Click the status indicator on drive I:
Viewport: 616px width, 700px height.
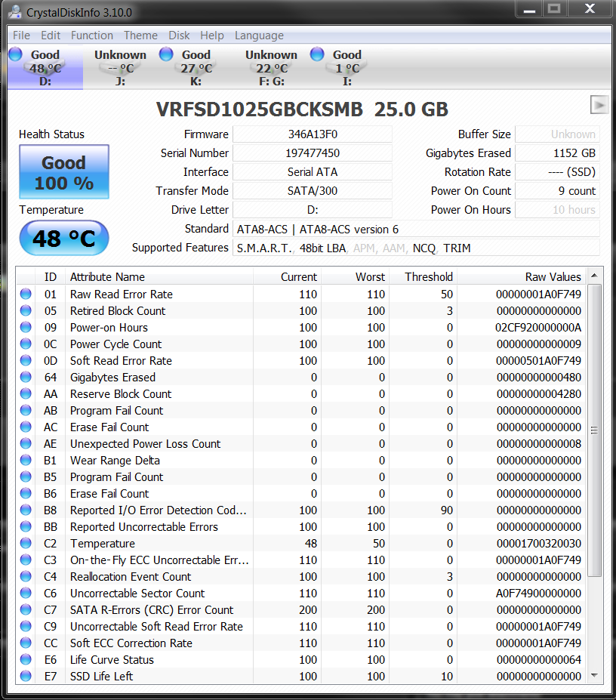(316, 54)
